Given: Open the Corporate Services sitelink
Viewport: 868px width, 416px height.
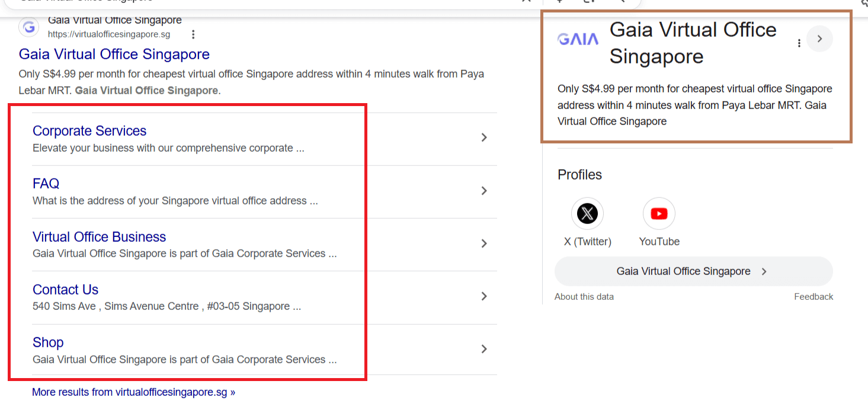Looking at the screenshot, I should (x=89, y=130).
